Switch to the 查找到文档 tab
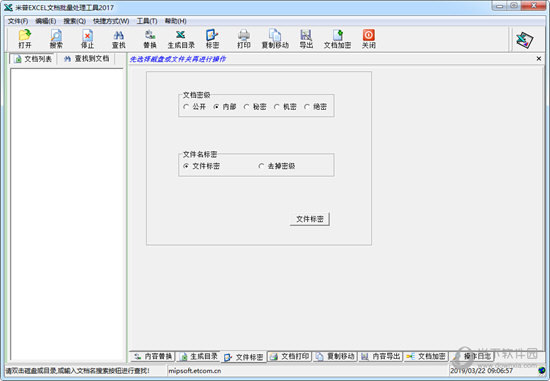This screenshot has height=381, width=550. tap(86, 59)
